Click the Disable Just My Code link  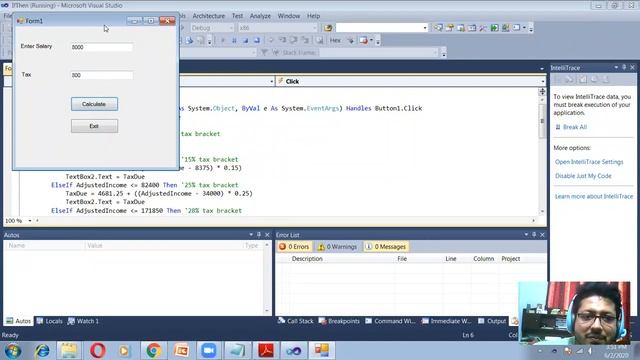[x=583, y=176]
